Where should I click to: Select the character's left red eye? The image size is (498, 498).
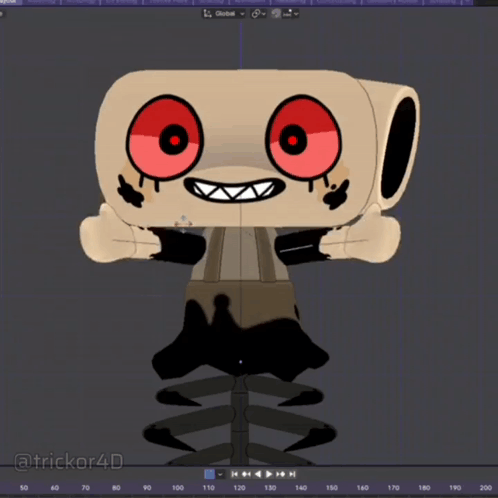tap(165, 138)
